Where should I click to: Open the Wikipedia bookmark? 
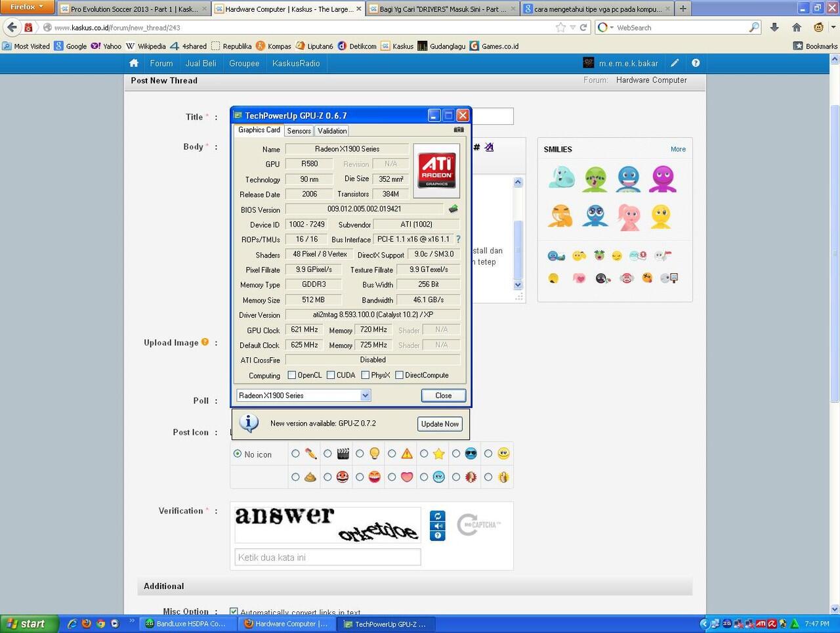pos(146,46)
